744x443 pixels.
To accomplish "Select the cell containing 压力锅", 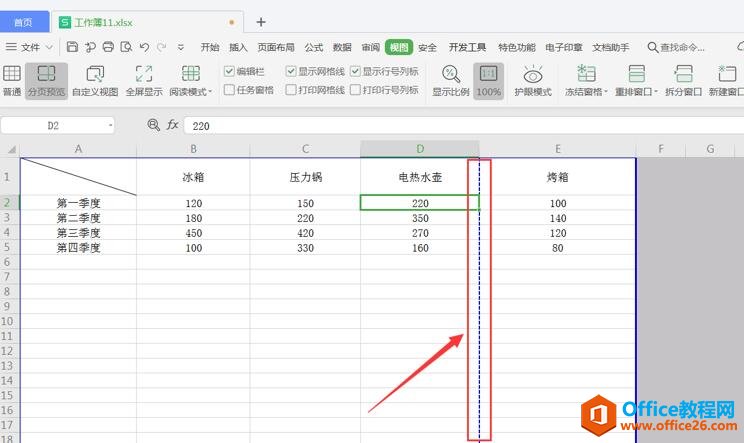I will pyautogui.click(x=305, y=177).
